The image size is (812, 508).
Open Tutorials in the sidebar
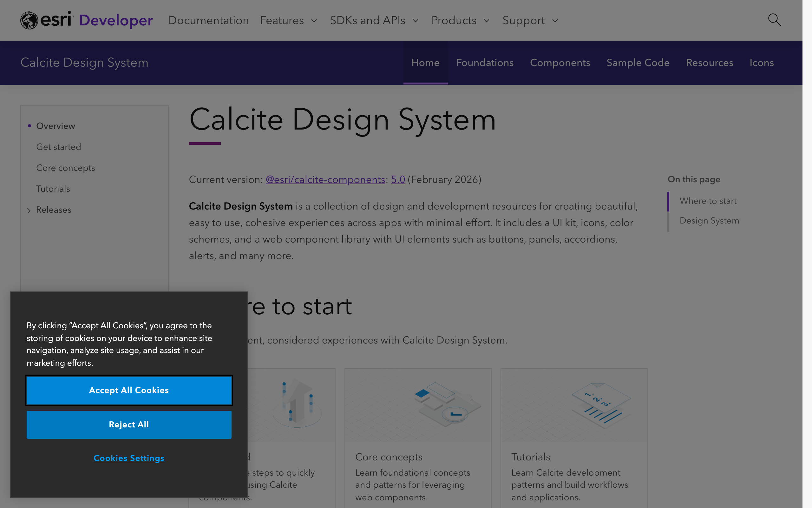(53, 189)
